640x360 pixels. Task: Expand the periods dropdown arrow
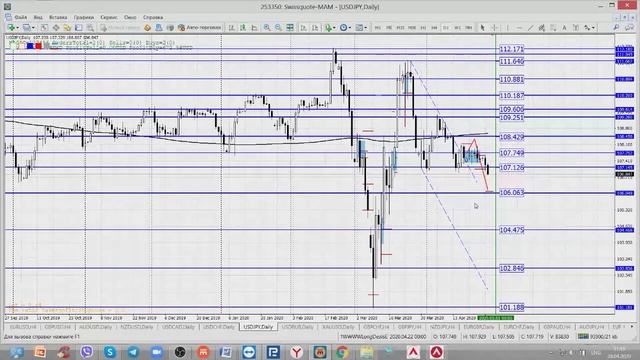(x=350, y=28)
